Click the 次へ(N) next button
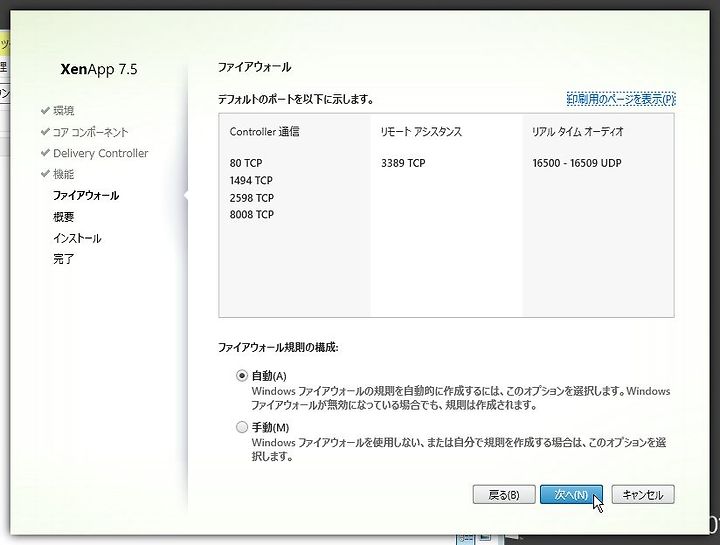The height and width of the screenshot is (545, 720). (571, 494)
